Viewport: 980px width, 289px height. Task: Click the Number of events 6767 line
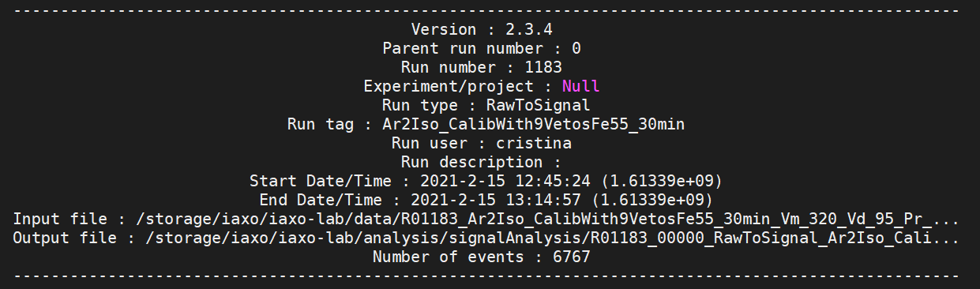pyautogui.click(x=481, y=257)
